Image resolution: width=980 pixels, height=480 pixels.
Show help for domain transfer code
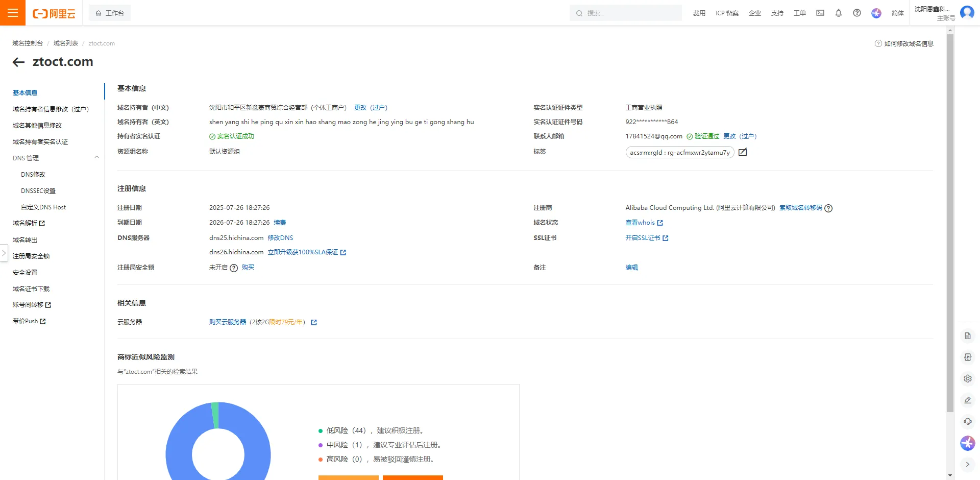coord(828,208)
